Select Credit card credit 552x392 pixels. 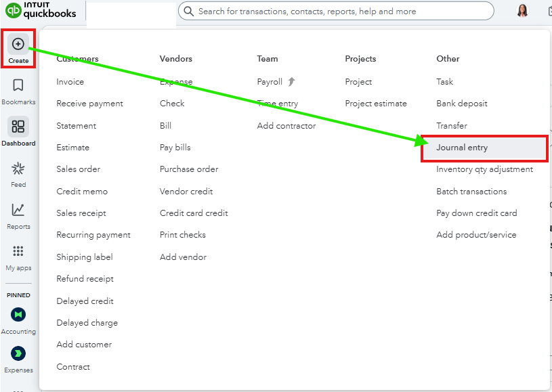tap(194, 213)
